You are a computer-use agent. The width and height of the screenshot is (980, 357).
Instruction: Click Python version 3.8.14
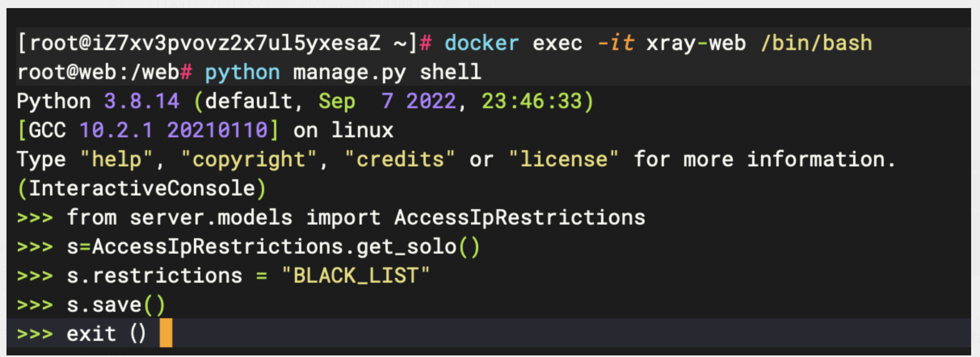pyautogui.click(x=141, y=101)
